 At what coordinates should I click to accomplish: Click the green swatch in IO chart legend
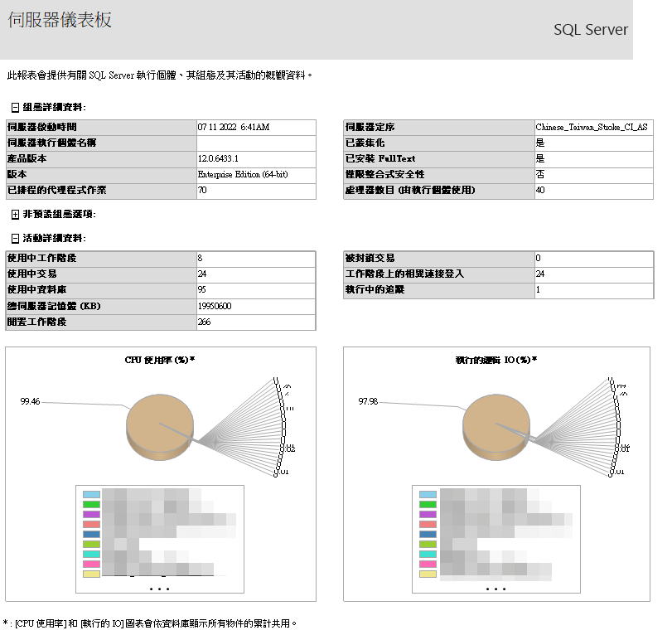click(x=428, y=502)
